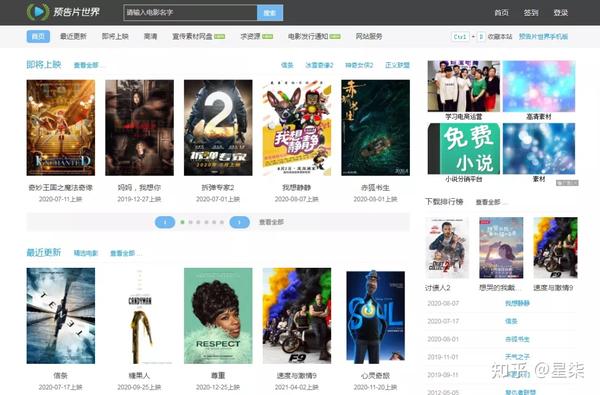Click the 收藏本站 bookmark link
600x395 pixels.
point(500,37)
